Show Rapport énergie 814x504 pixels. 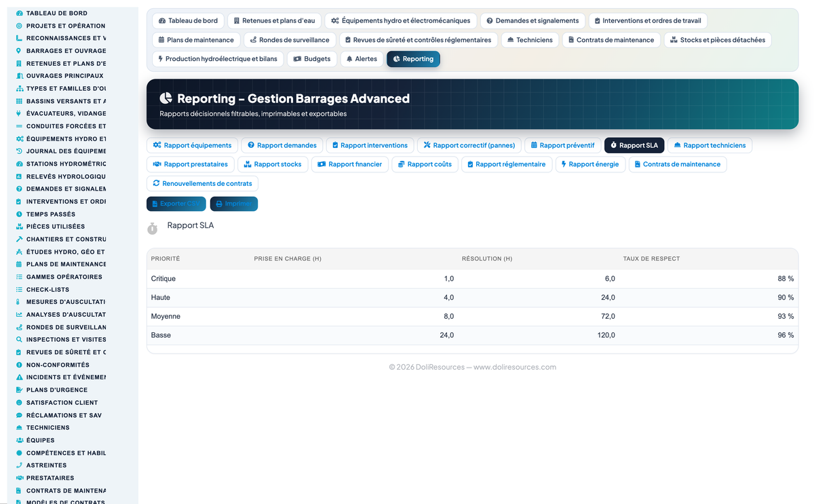pos(590,164)
